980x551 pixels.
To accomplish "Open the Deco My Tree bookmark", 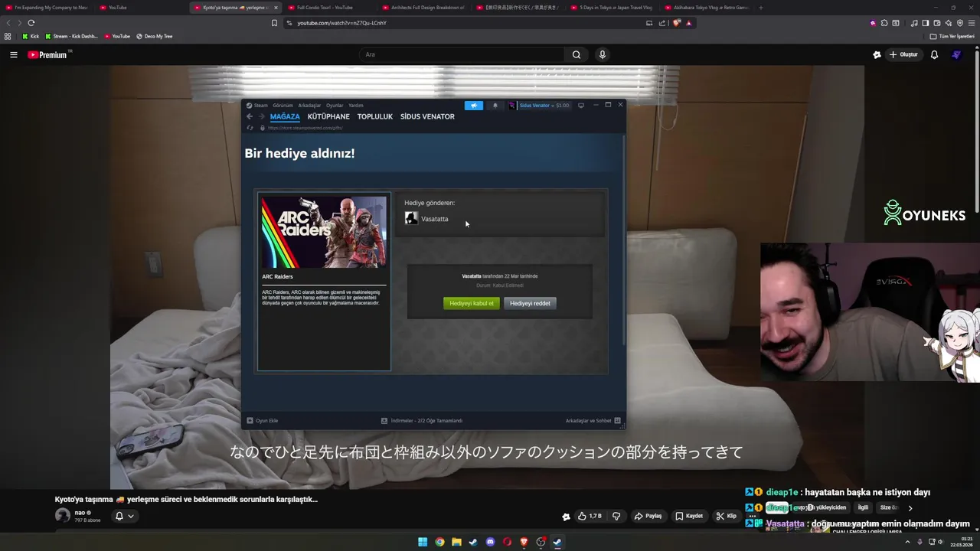I will point(154,36).
